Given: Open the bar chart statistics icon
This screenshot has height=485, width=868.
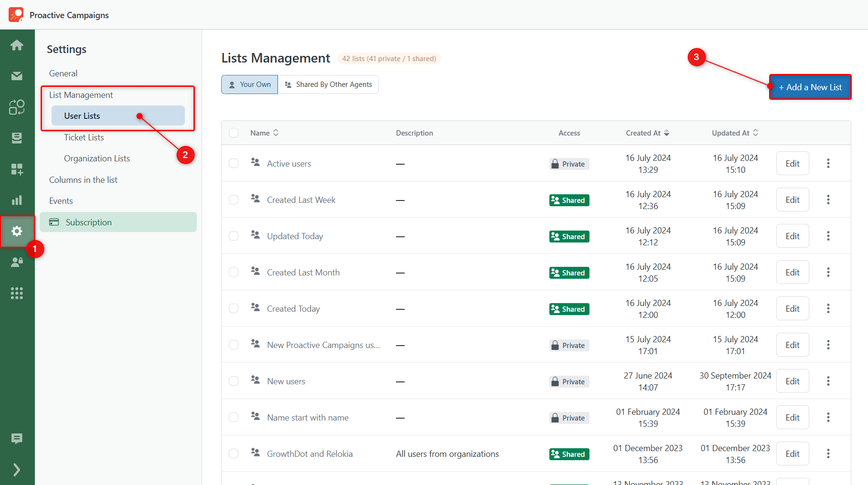Looking at the screenshot, I should click(x=17, y=200).
